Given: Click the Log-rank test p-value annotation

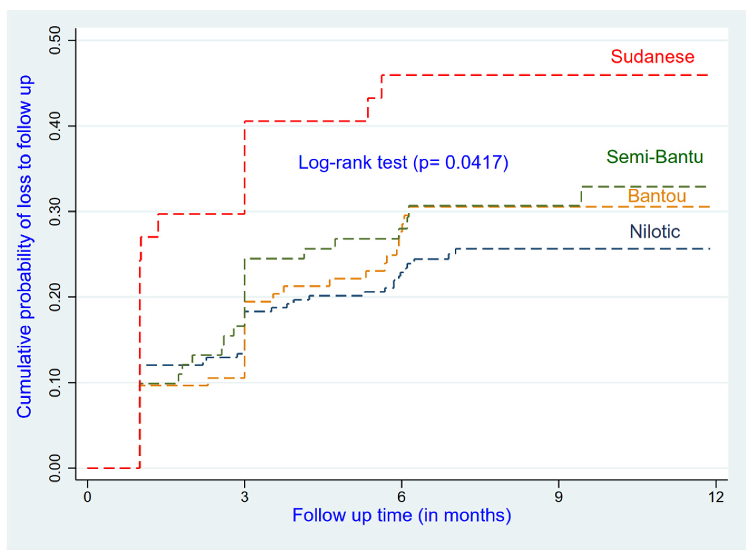Looking at the screenshot, I should point(403,162).
